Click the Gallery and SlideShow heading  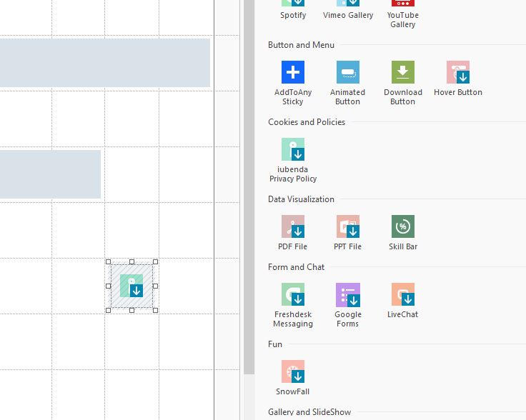point(309,412)
